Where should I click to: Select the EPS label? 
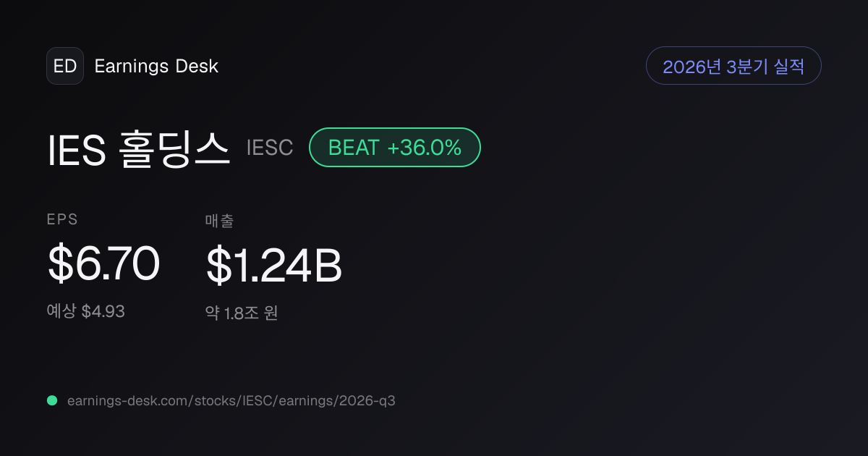(62, 219)
